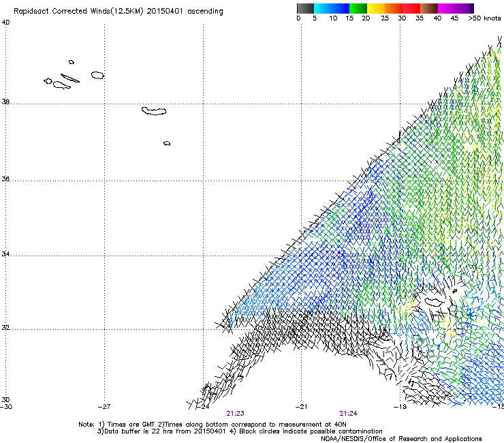Click the note line 'Times are GMT'
This screenshot has height=443, width=504.
(131, 425)
